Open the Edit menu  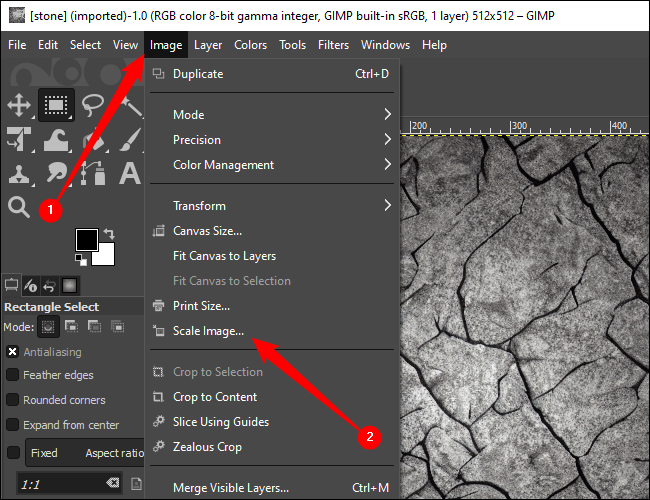coord(48,45)
